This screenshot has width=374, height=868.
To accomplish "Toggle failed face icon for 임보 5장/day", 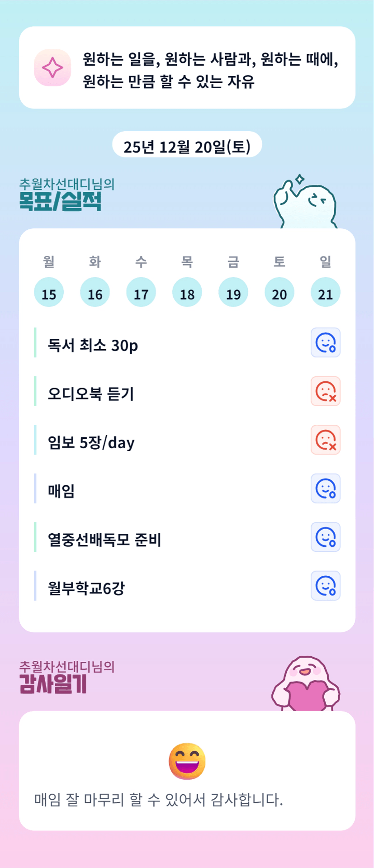I will coord(325,440).
